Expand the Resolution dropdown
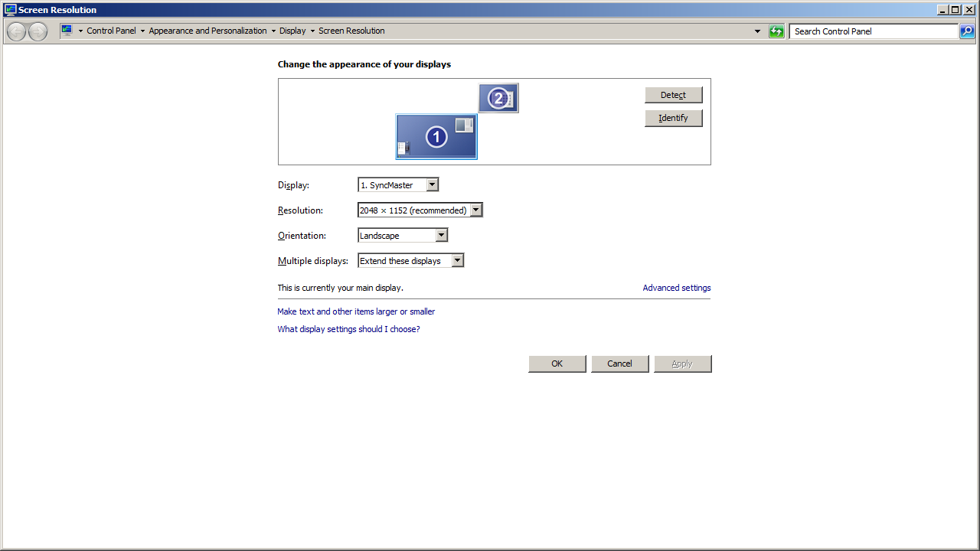The width and height of the screenshot is (980, 551). (x=420, y=210)
